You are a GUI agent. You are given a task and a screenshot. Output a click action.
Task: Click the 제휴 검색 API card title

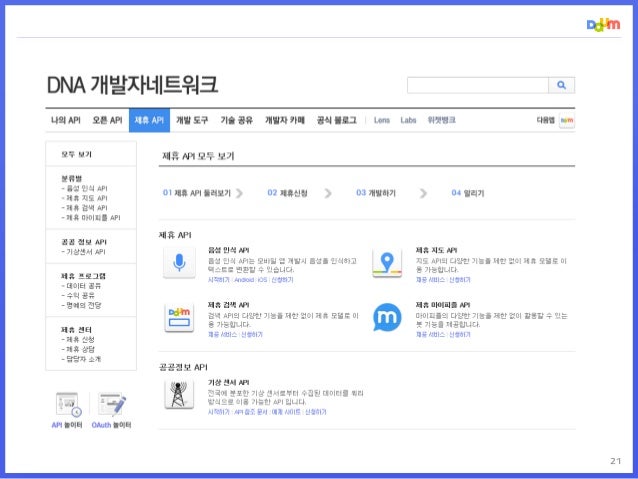point(228,305)
